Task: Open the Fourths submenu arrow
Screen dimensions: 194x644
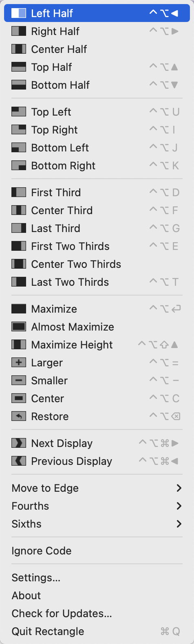Action: pos(179,506)
